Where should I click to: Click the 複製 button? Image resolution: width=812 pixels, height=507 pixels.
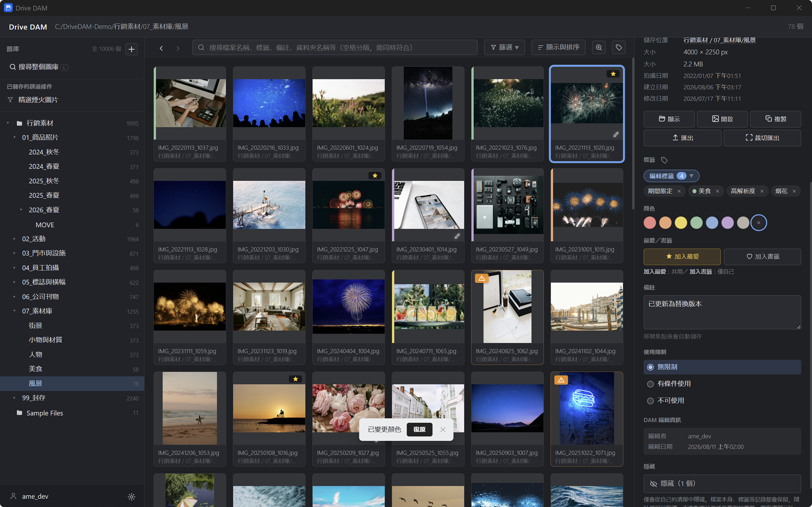[775, 119]
